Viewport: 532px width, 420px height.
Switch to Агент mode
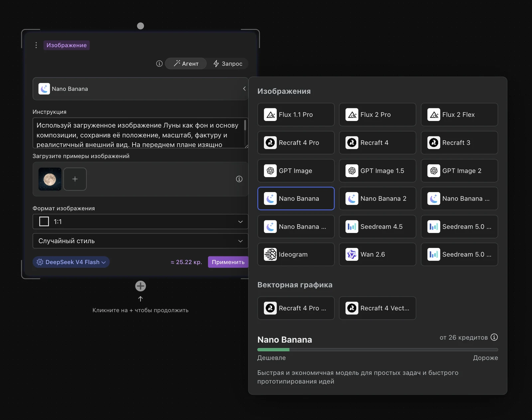click(186, 63)
